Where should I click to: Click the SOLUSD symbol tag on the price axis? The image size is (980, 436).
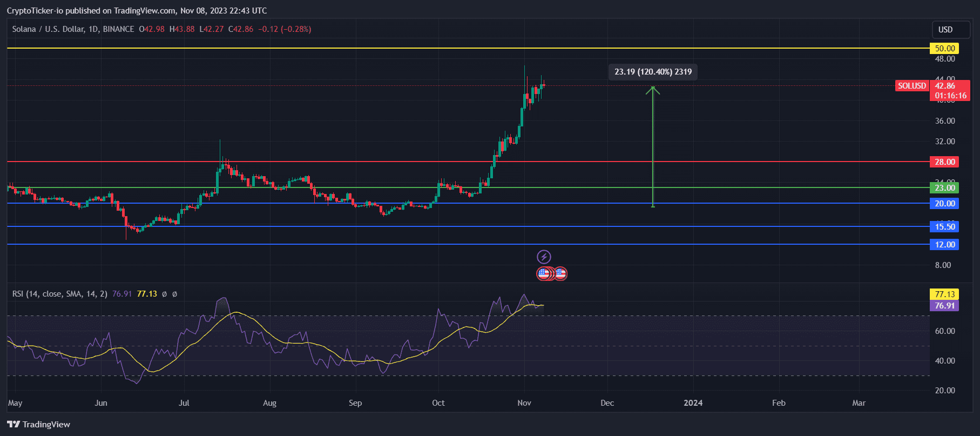(912, 86)
